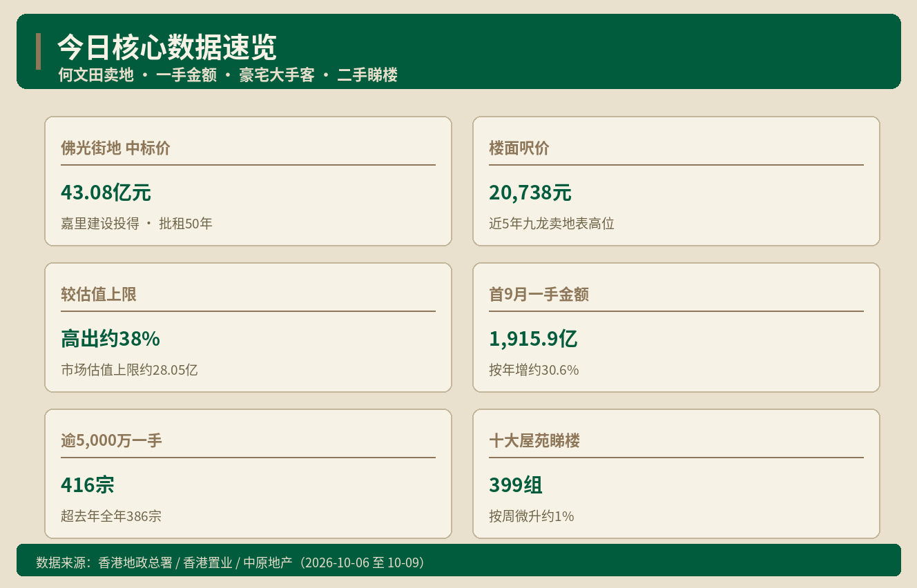
Task: Click the note 按周微升约1%
Action: pos(532,516)
